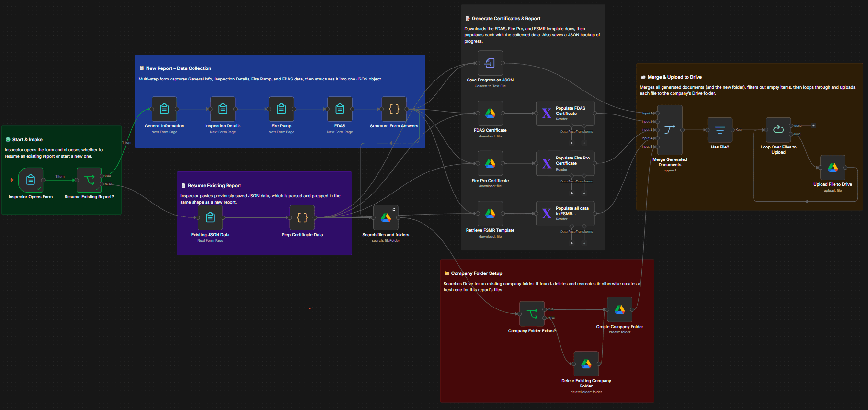Image resolution: width=868 pixels, height=410 pixels.
Task: Click the Start & Intake sticky note title
Action: 27,140
